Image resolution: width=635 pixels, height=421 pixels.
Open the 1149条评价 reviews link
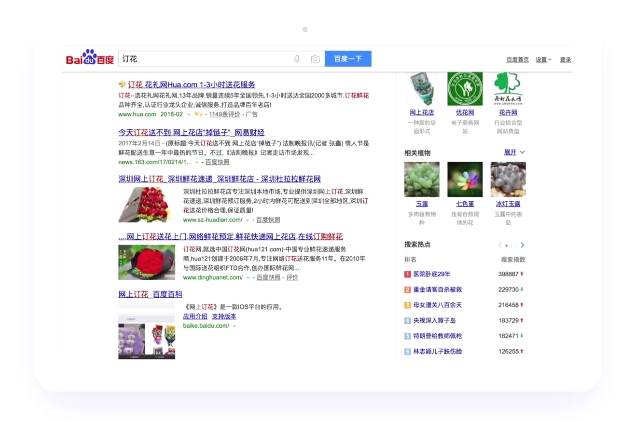click(225, 114)
